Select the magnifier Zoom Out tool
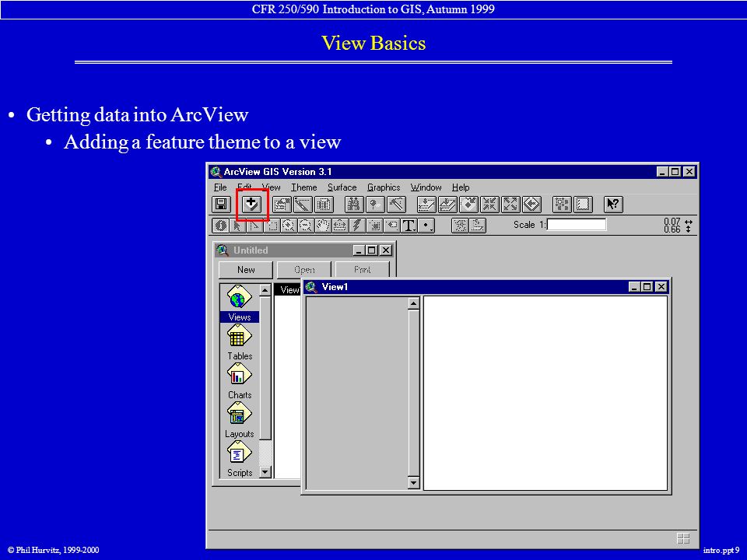Viewport: 747px width, 560px height. [305, 226]
